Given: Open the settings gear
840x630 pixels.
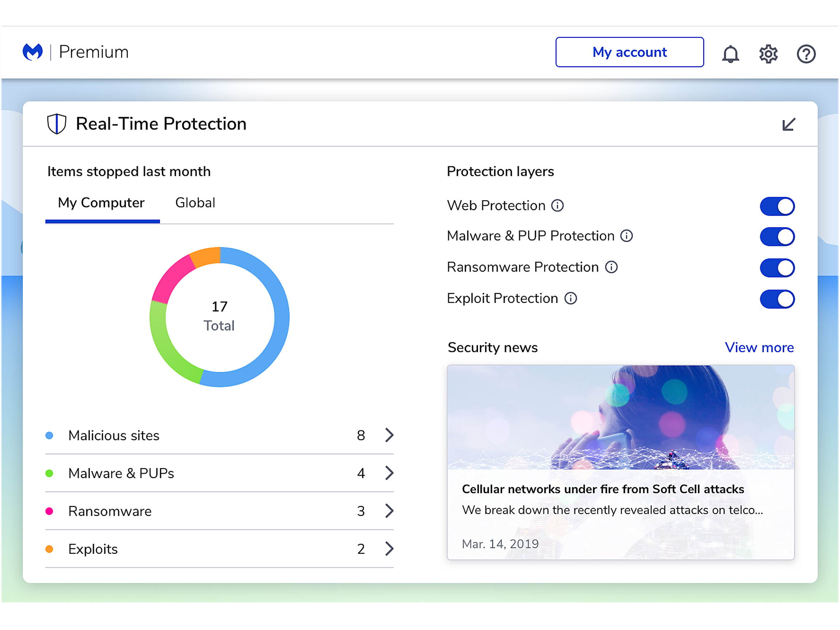Looking at the screenshot, I should pyautogui.click(x=768, y=53).
